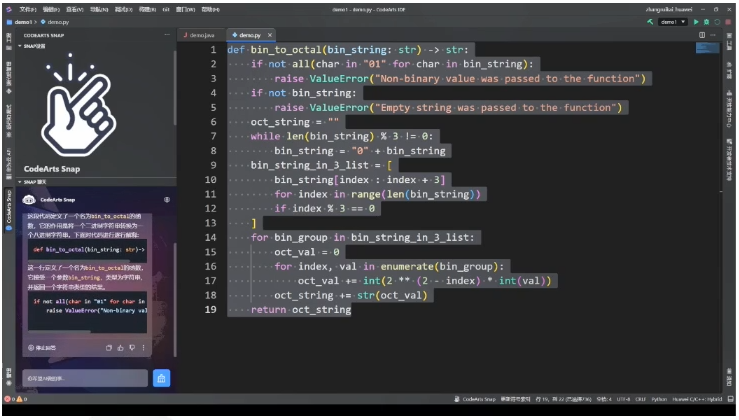Start debugging with the green bug icon
739x420 pixels.
click(706, 22)
